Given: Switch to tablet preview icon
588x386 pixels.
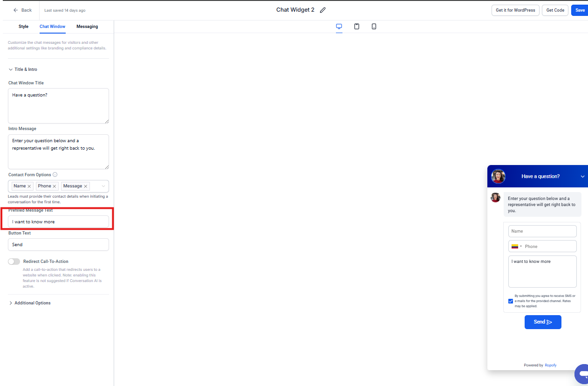Looking at the screenshot, I should click(356, 27).
